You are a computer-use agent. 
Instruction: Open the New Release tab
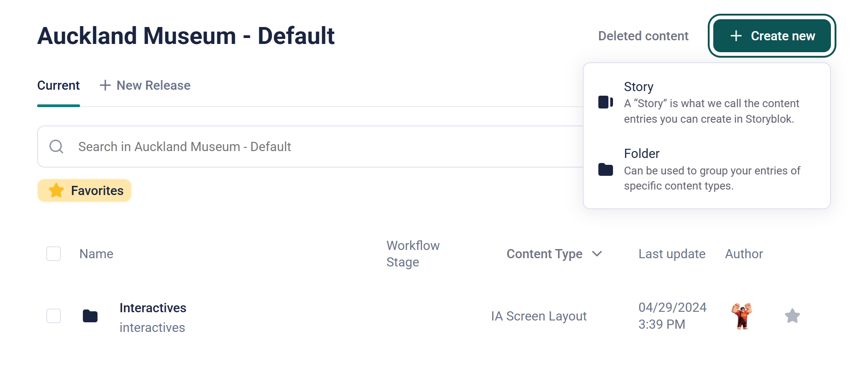[x=153, y=86]
